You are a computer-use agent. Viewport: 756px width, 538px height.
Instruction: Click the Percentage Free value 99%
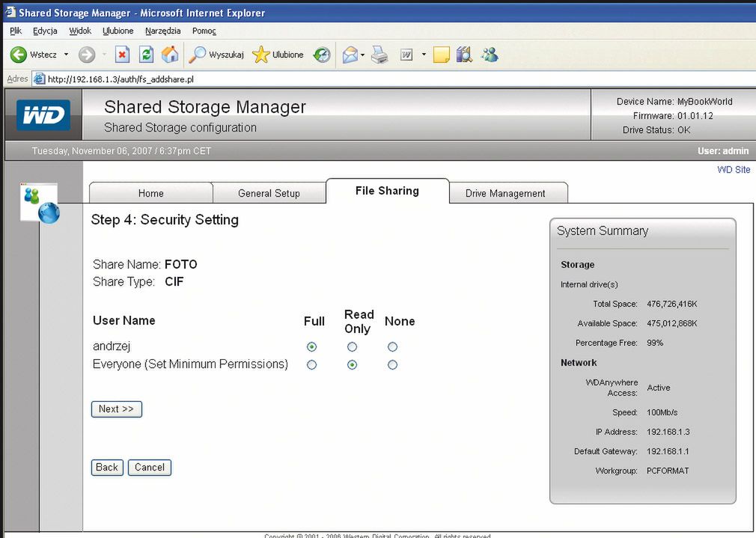pos(655,343)
